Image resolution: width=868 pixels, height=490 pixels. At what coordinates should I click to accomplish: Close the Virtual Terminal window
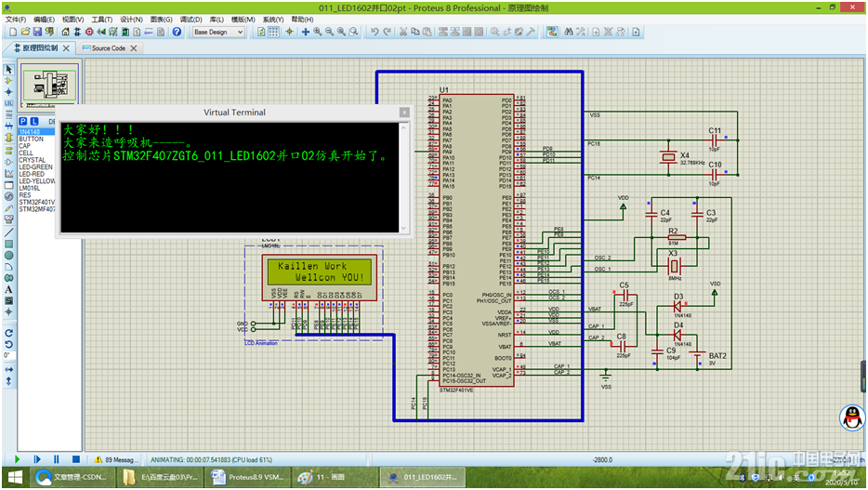pos(404,113)
